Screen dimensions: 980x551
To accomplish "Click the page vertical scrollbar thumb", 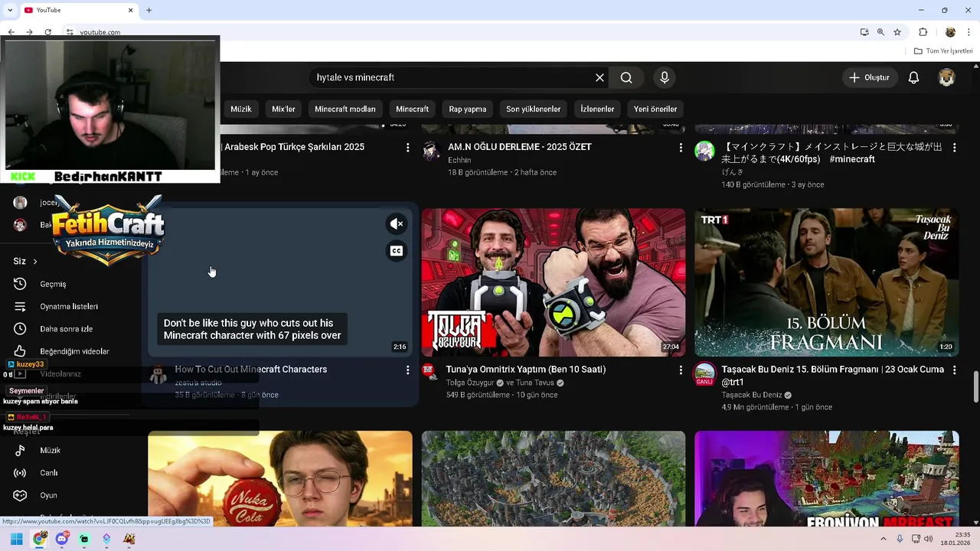I will click(975, 386).
